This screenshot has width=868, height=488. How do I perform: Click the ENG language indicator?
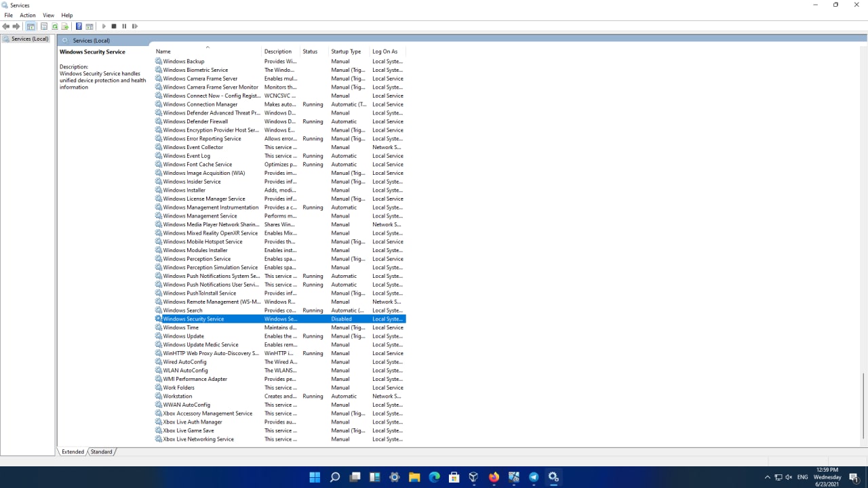803,477
